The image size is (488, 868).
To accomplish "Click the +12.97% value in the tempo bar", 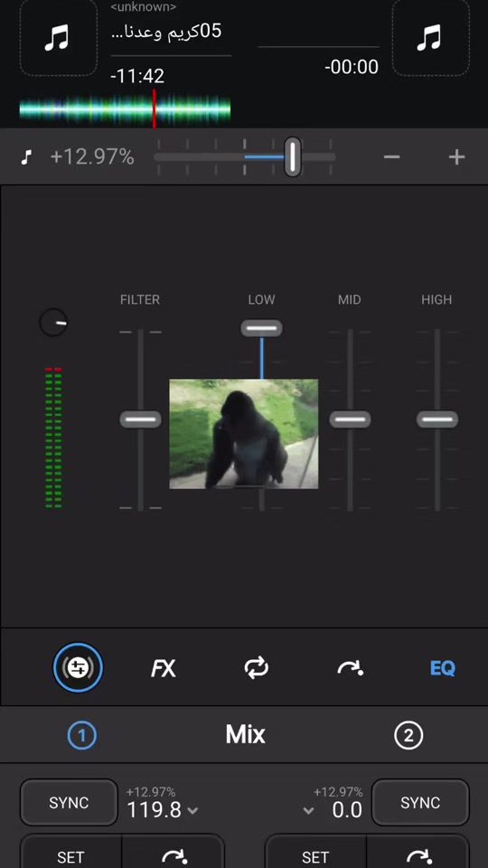I will click(92, 157).
